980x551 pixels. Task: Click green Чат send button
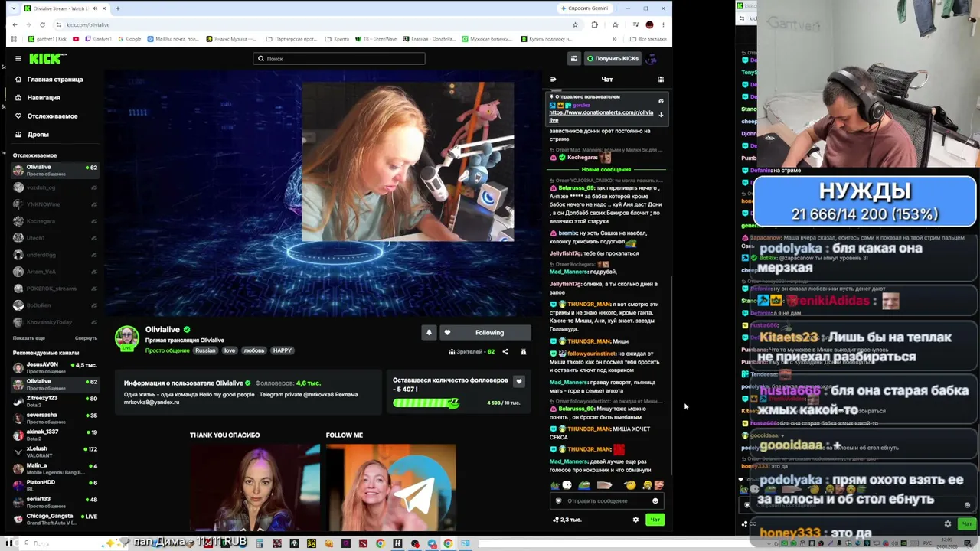pos(655,520)
